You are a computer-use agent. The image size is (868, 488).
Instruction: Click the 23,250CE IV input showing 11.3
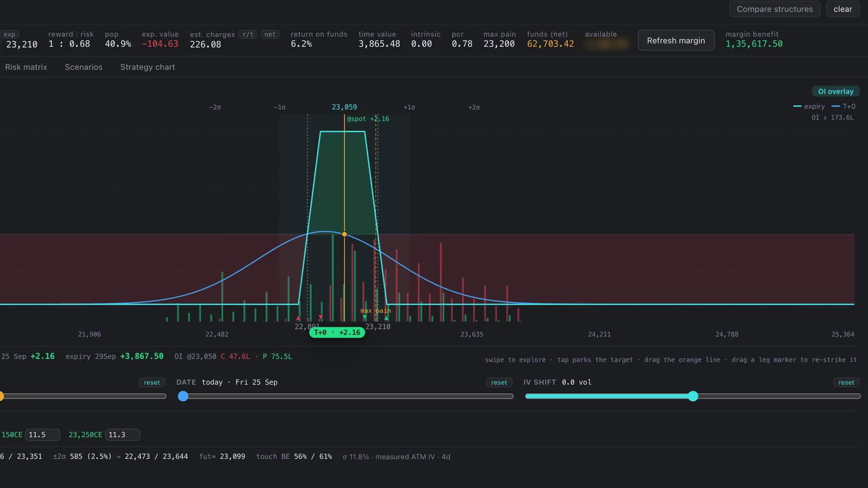click(x=123, y=435)
